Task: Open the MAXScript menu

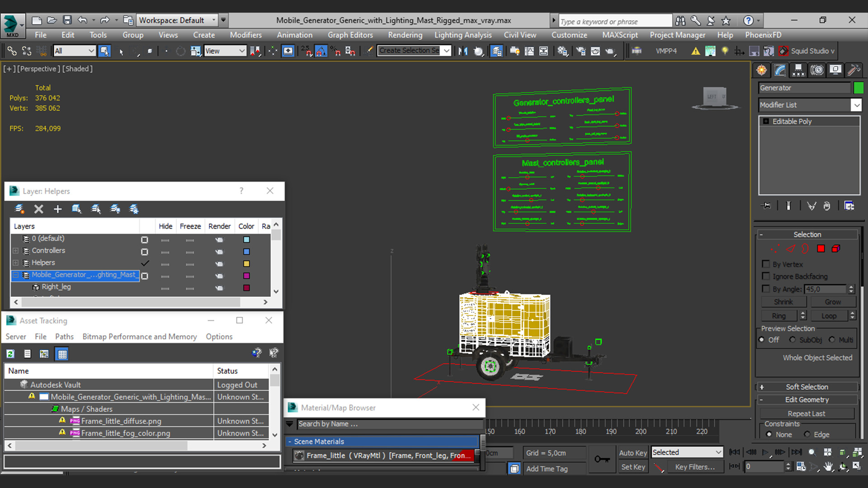Action: click(620, 35)
